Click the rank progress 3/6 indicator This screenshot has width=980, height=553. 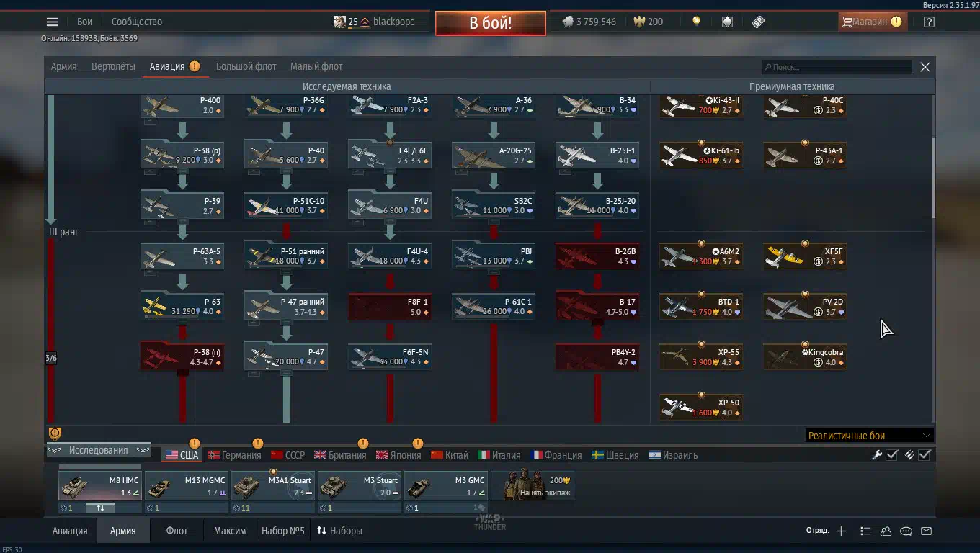click(x=51, y=358)
